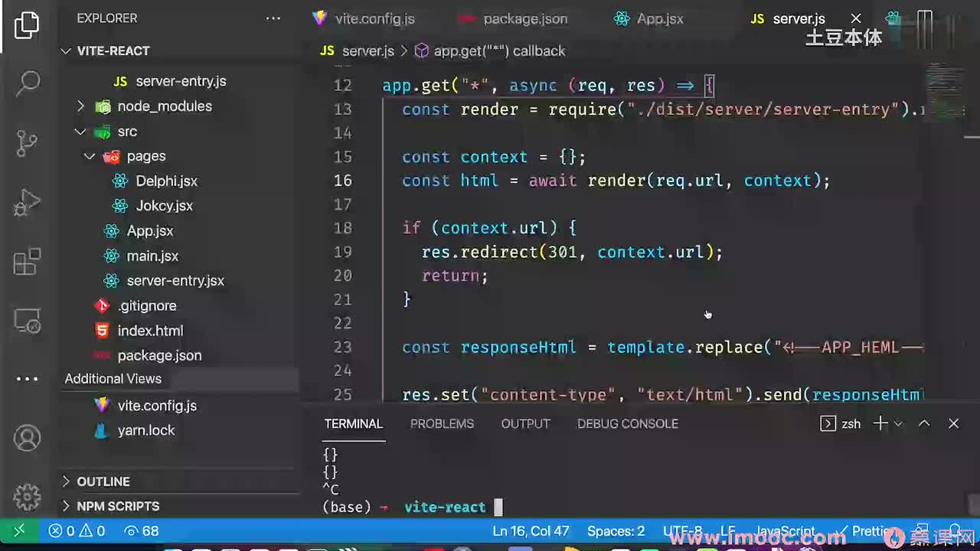Screen dimensions: 980x551
Task: Click the terminal prompt input area
Action: 498,507
